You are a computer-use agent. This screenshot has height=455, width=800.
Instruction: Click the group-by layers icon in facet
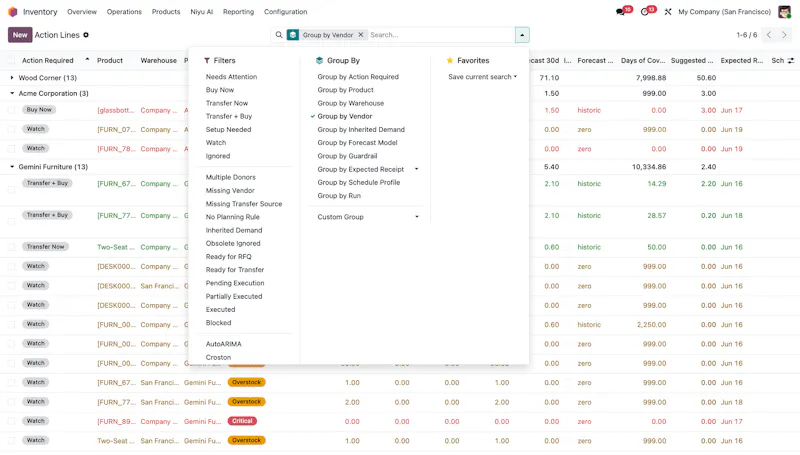(292, 35)
